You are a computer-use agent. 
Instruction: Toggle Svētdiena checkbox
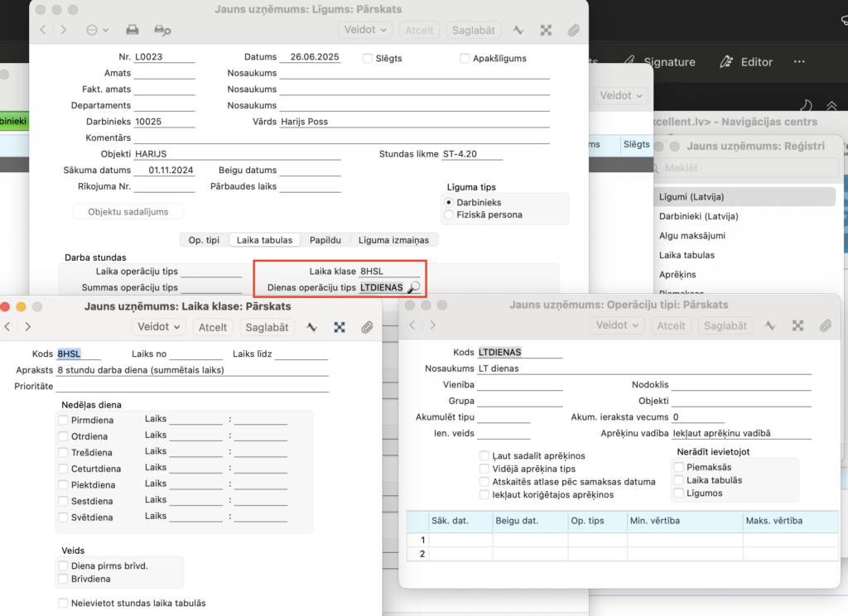[63, 517]
